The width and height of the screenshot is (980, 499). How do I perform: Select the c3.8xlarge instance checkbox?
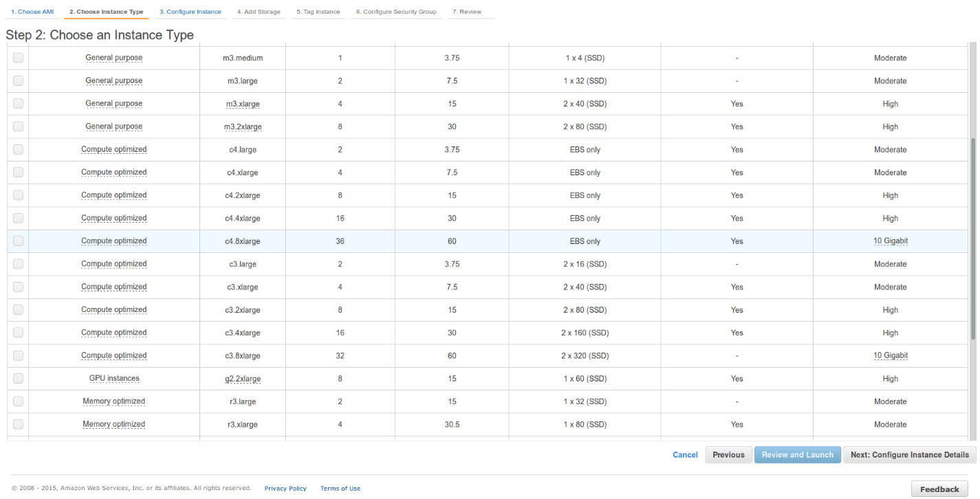point(18,355)
